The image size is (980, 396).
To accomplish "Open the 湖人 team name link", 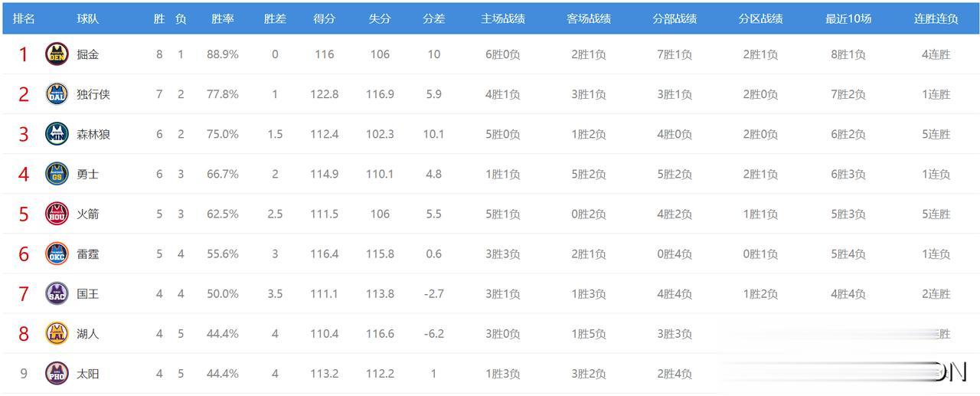I will tap(88, 334).
